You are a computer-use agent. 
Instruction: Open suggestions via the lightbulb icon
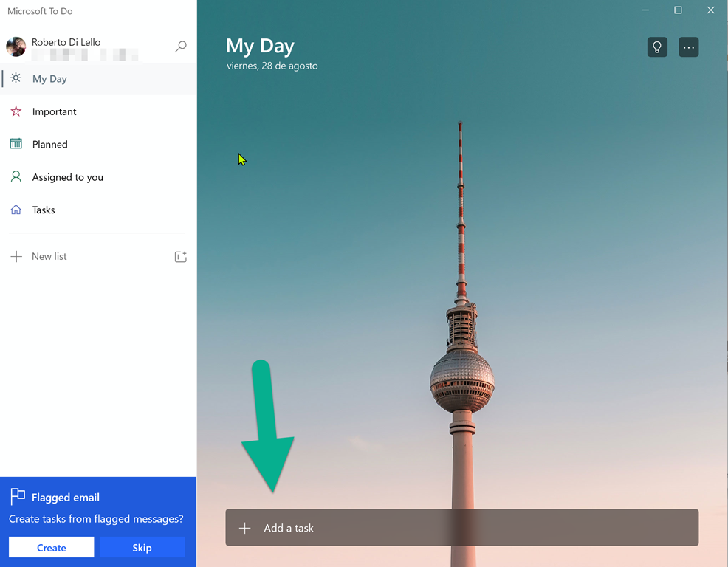point(657,47)
